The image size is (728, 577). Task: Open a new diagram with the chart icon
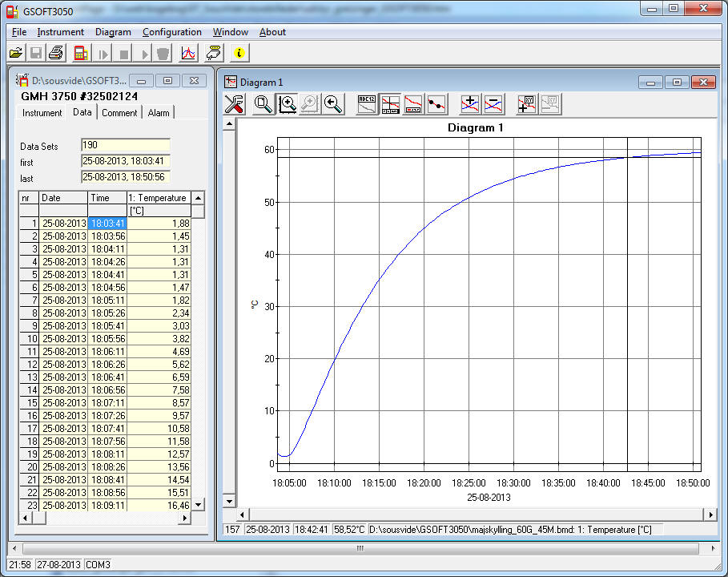[188, 53]
